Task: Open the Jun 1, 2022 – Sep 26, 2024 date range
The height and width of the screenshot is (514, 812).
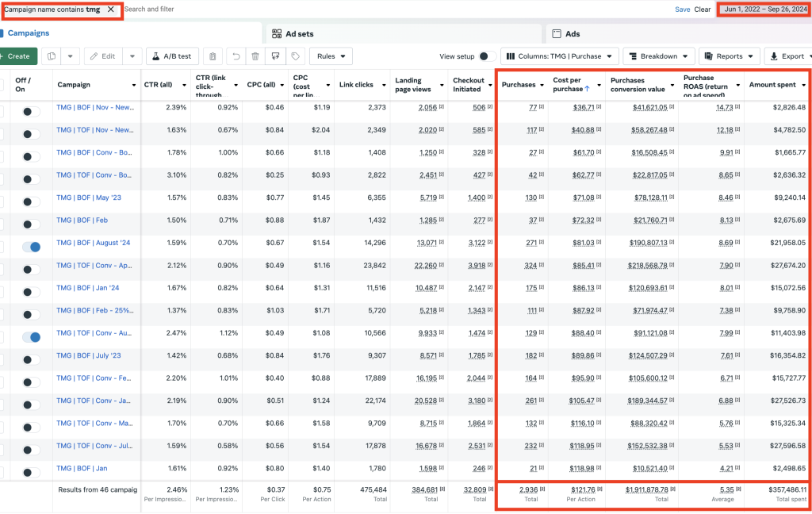Action: pyautogui.click(x=765, y=10)
